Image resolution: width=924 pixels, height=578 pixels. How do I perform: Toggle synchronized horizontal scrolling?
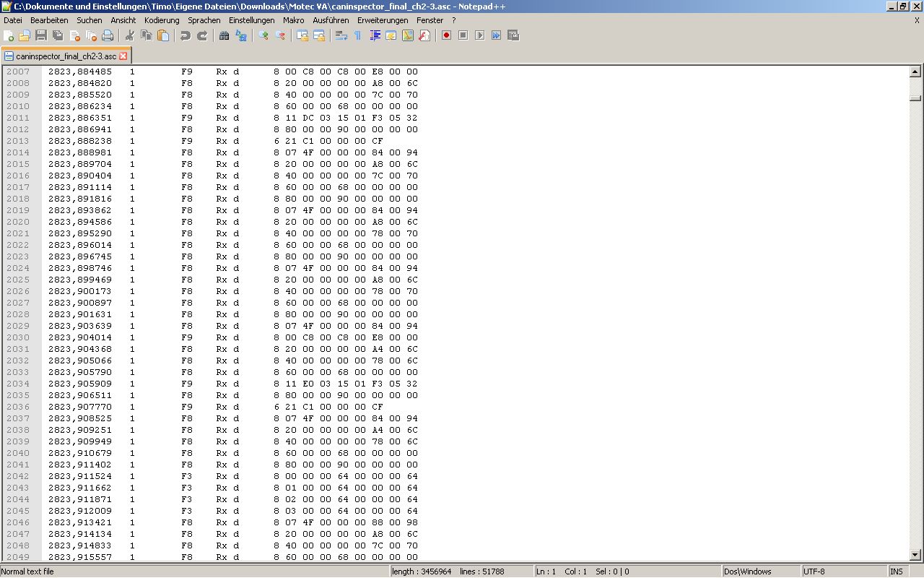319,35
